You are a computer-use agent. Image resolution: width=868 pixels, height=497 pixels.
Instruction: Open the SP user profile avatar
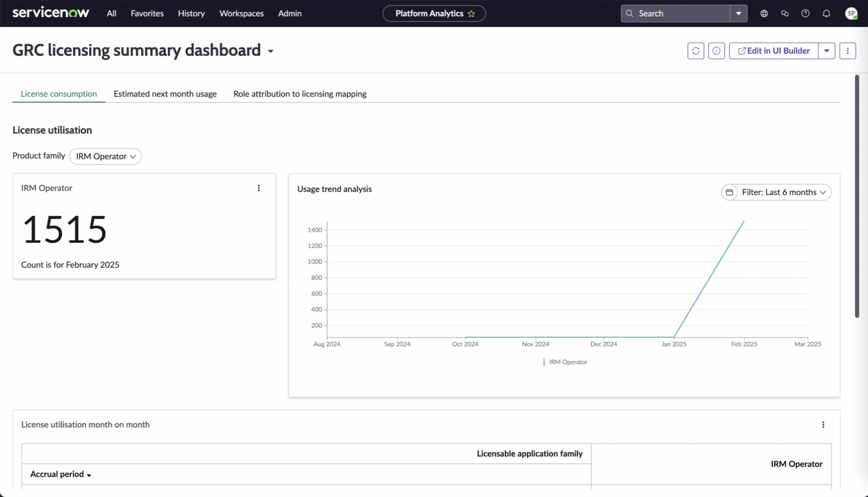851,13
